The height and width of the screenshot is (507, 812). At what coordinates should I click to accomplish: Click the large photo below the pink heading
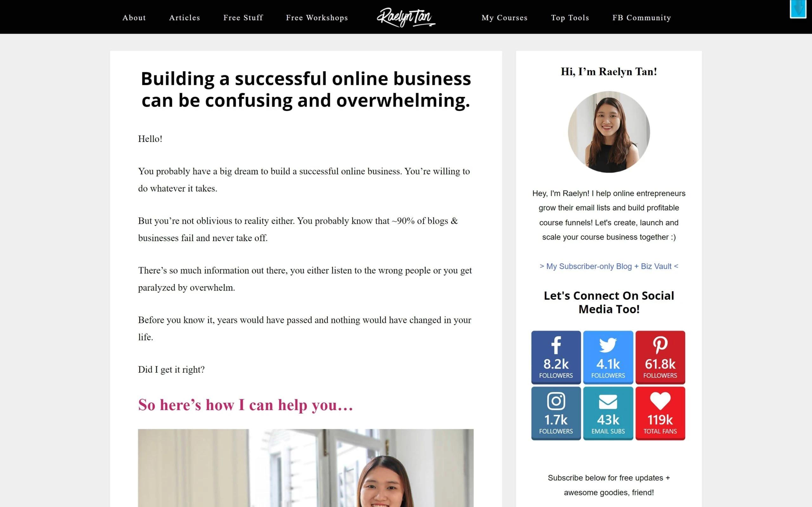(x=306, y=468)
